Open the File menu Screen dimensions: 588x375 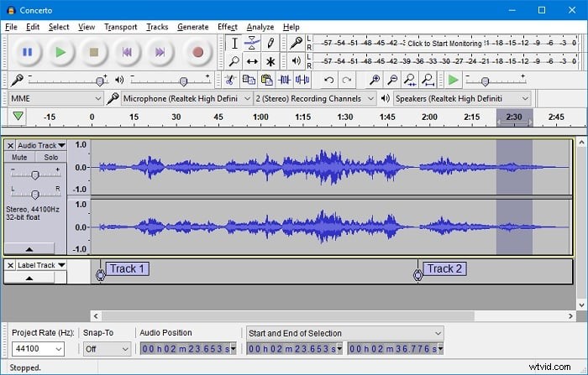[11, 27]
